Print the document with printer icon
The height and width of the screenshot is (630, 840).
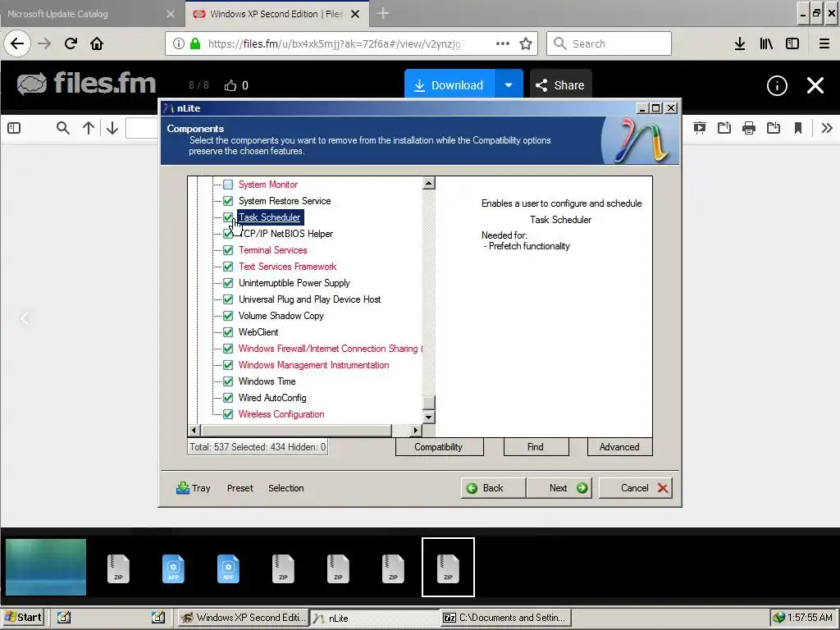coord(749,127)
